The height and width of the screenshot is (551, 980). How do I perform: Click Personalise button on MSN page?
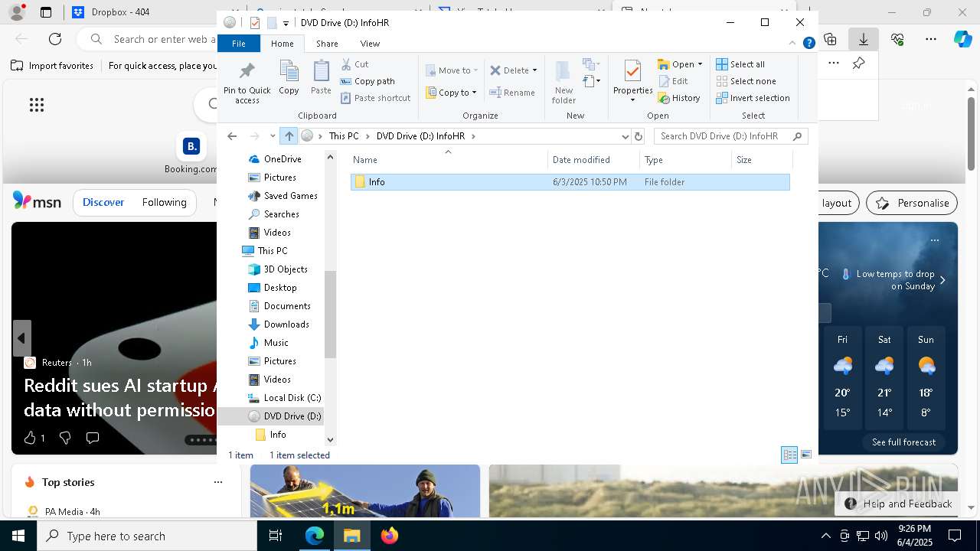pyautogui.click(x=912, y=203)
